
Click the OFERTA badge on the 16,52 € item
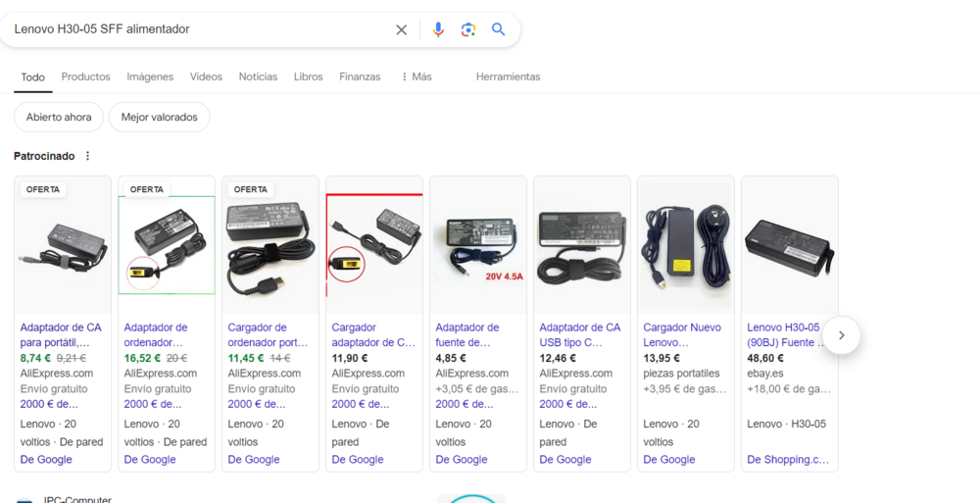coord(147,189)
